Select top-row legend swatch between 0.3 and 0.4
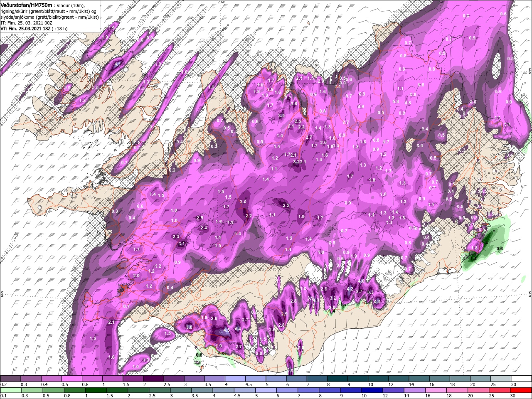The image size is (532, 399). (31, 378)
